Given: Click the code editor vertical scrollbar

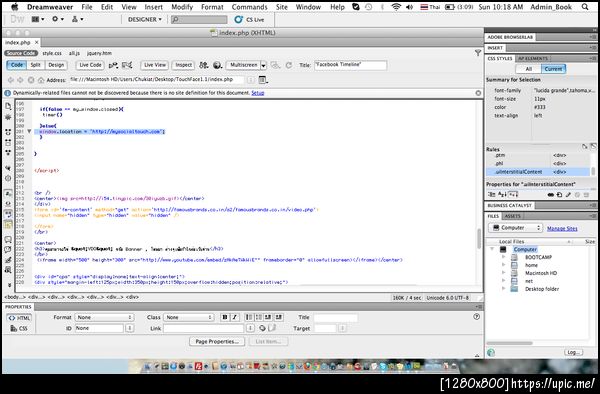Looking at the screenshot, I should coord(478,238).
